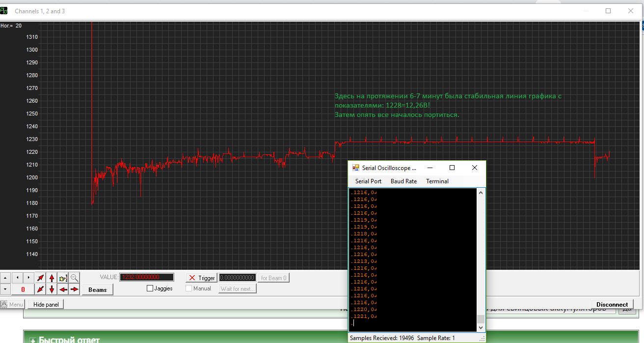Viewport: 644px width, 343px height.
Task: Click the Disconnect button
Action: coord(612,305)
